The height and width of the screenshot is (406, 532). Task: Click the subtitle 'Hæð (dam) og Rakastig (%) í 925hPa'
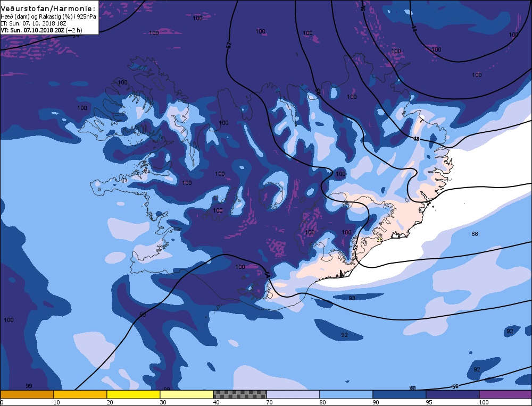(48, 16)
